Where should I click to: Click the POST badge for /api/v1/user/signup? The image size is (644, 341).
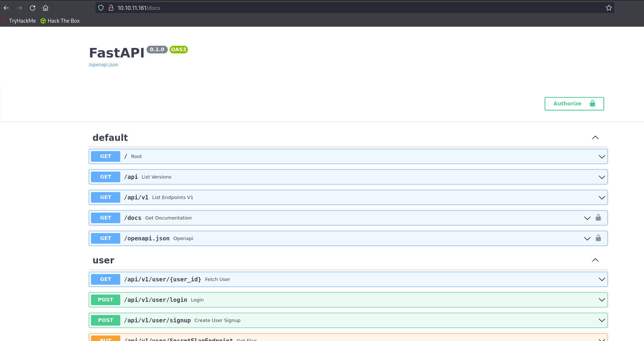pos(106,320)
